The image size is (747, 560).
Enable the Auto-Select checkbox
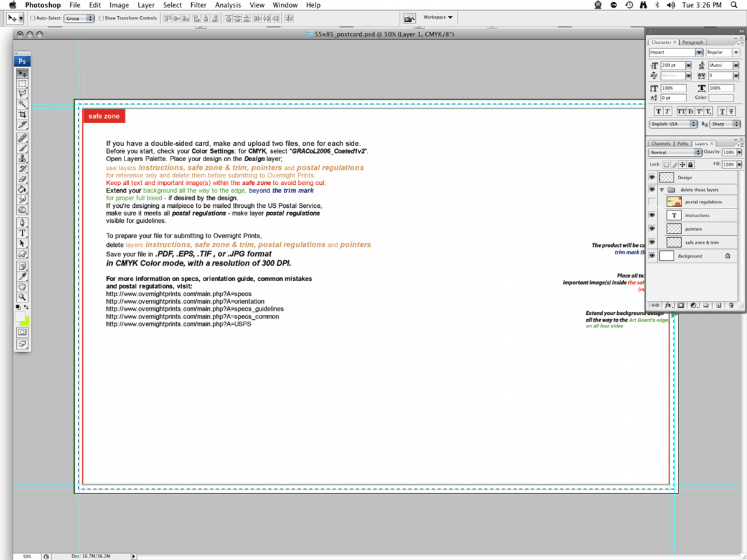(x=33, y=19)
